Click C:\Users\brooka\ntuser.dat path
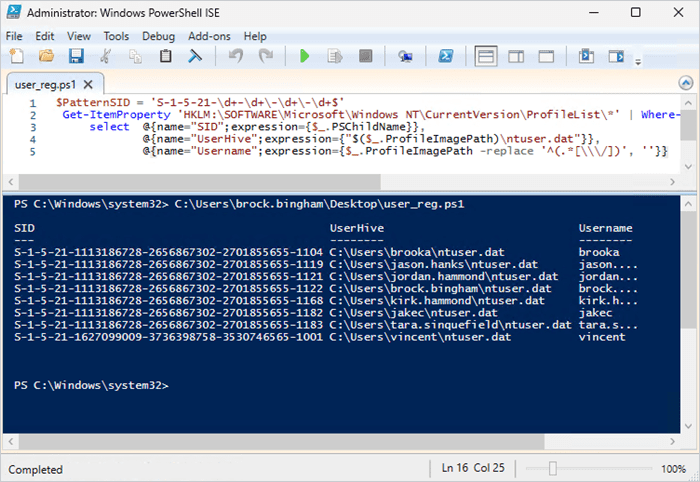The width and height of the screenshot is (700, 482). 417,252
